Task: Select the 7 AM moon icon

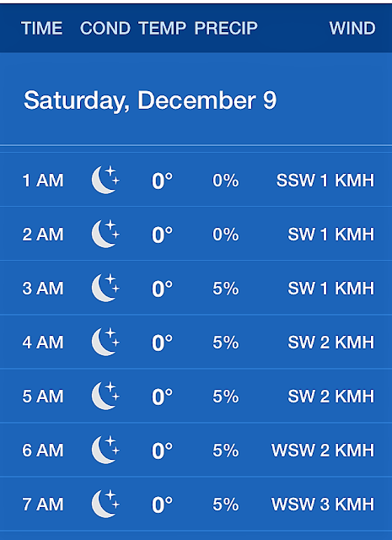Action: pos(105,504)
